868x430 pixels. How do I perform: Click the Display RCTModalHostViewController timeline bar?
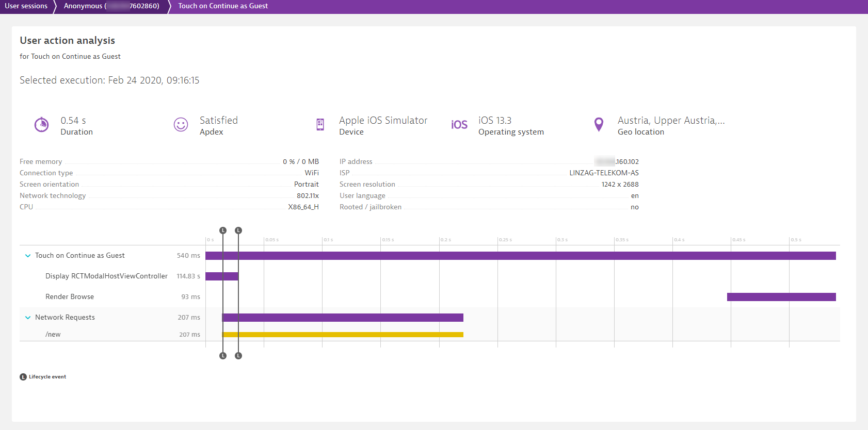tap(222, 276)
